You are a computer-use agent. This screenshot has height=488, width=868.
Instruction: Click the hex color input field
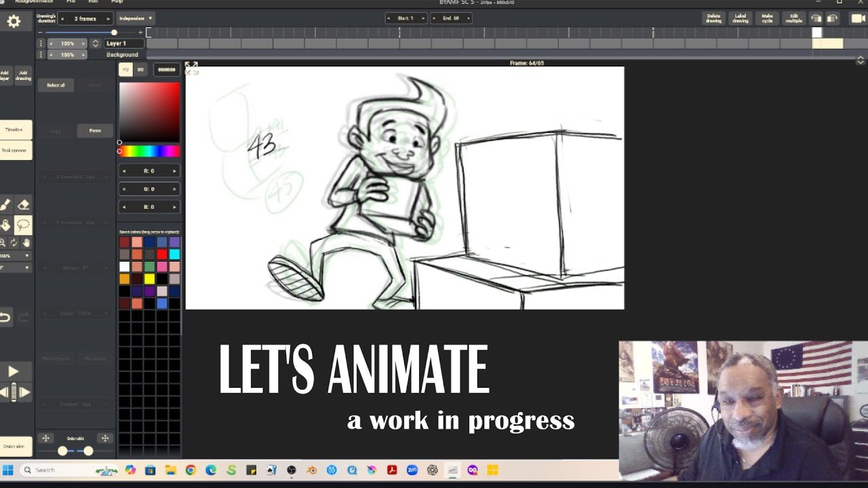click(166, 69)
